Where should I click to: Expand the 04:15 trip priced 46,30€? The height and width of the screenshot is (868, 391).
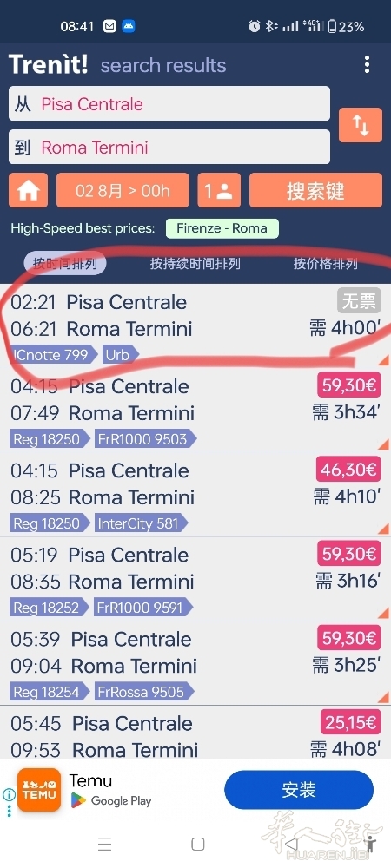tap(195, 496)
